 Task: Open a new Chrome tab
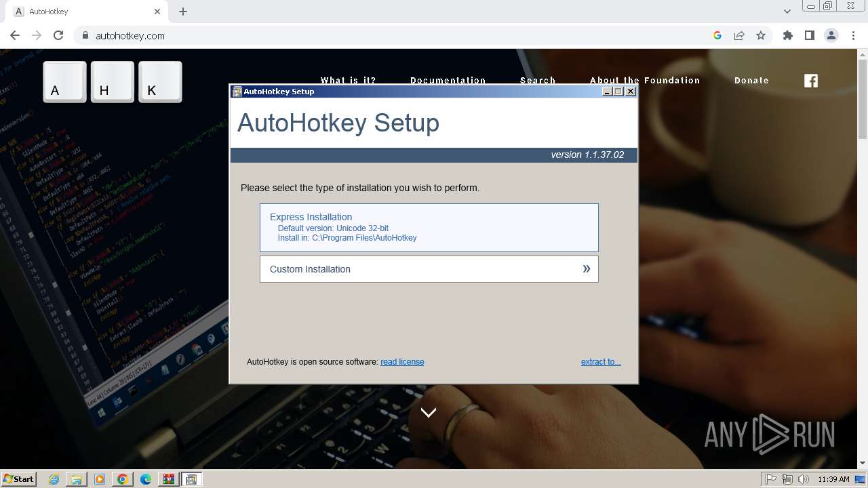point(183,12)
